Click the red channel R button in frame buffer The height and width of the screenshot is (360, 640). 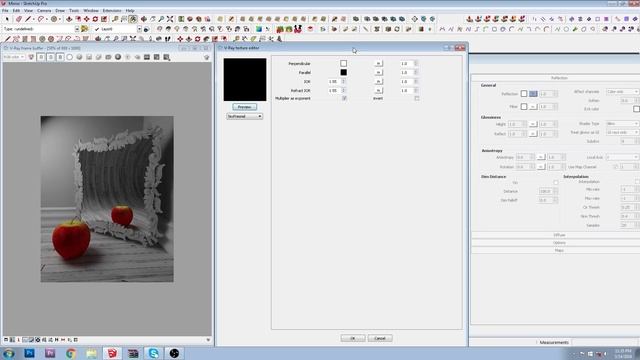click(x=41, y=57)
